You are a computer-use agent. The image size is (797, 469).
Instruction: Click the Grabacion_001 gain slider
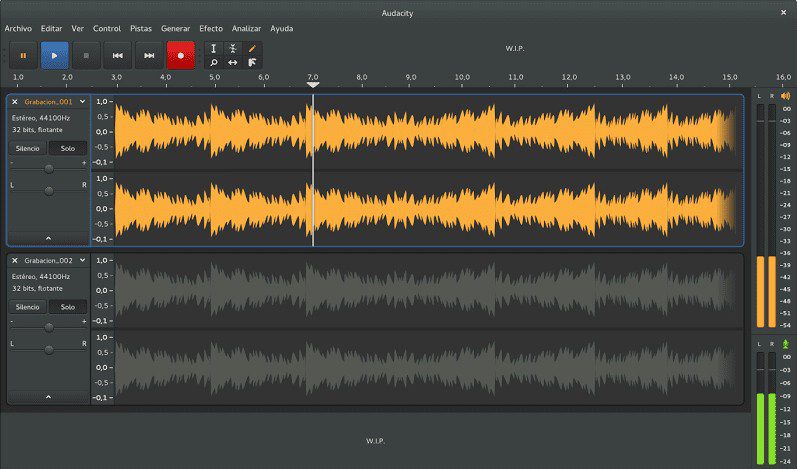[x=49, y=169]
